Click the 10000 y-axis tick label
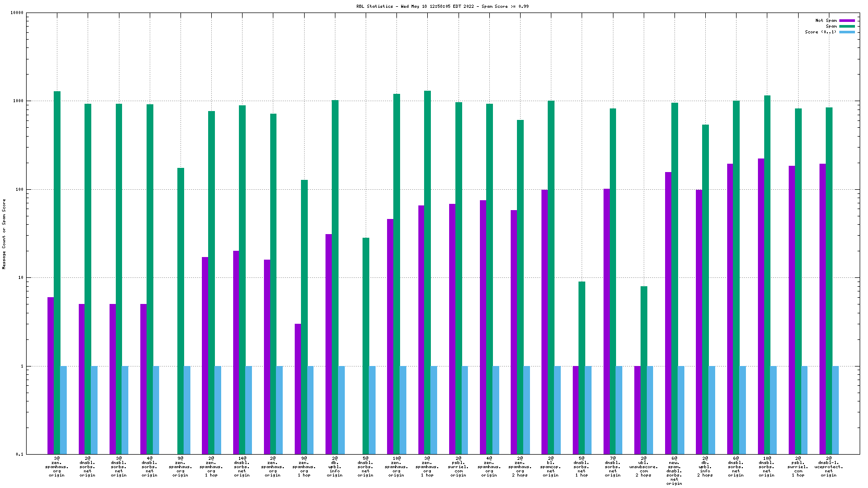Screen dimensions: 868x488 [17, 13]
